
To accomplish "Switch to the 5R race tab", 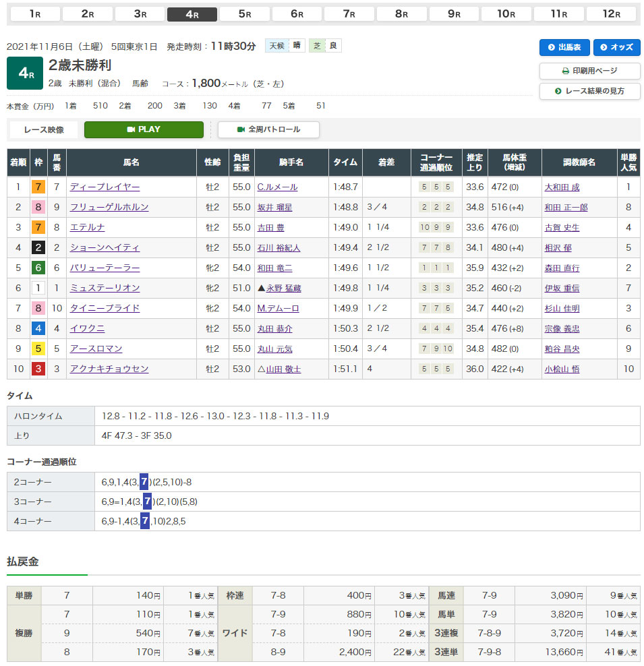I will click(245, 14).
